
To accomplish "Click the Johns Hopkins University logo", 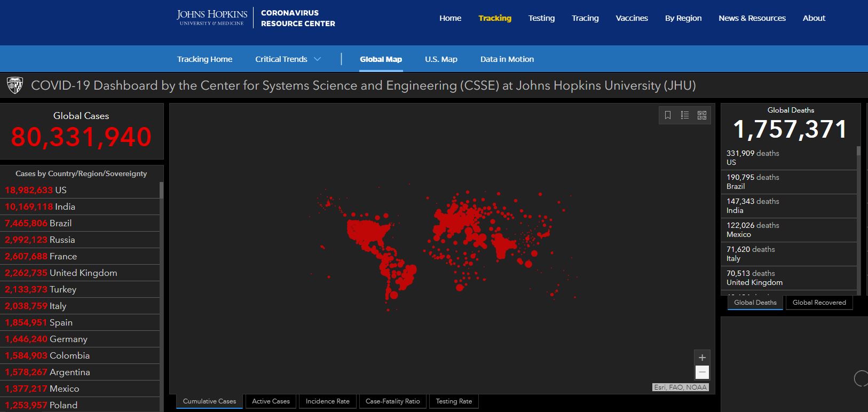I will (x=212, y=18).
